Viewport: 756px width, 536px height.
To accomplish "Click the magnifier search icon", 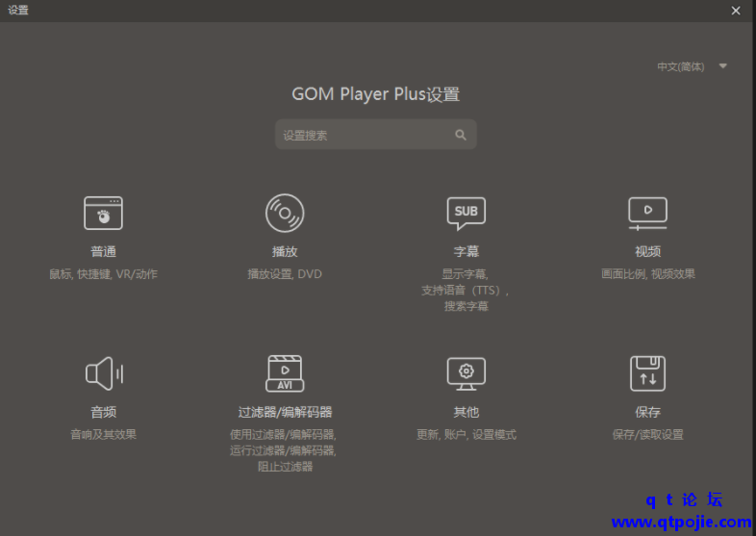I will click(461, 135).
